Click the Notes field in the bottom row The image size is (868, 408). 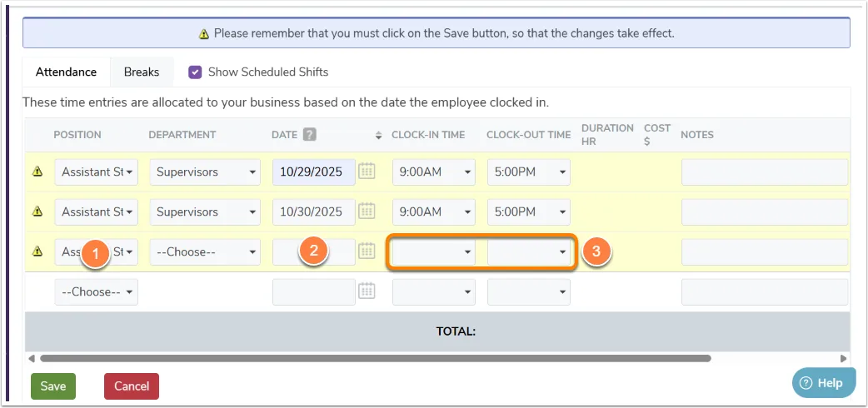tap(765, 291)
